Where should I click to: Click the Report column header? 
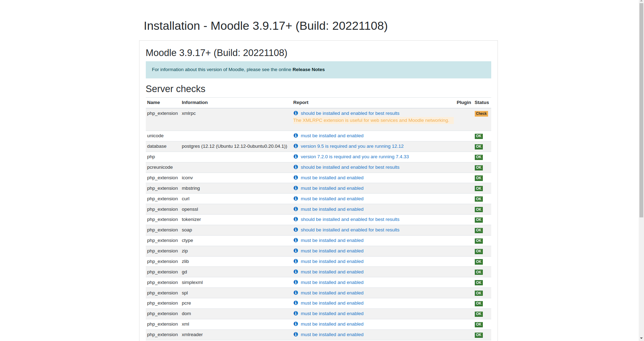tap(301, 103)
